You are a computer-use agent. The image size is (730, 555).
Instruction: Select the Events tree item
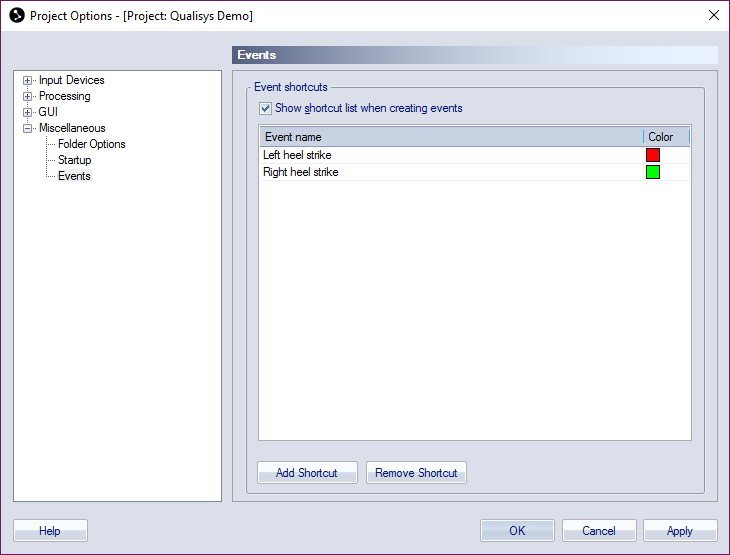pyautogui.click(x=74, y=176)
